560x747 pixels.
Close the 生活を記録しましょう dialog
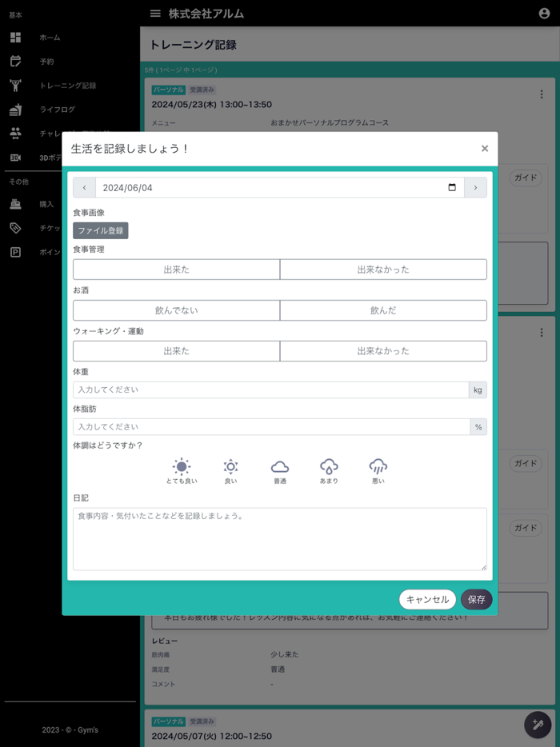[x=485, y=148]
